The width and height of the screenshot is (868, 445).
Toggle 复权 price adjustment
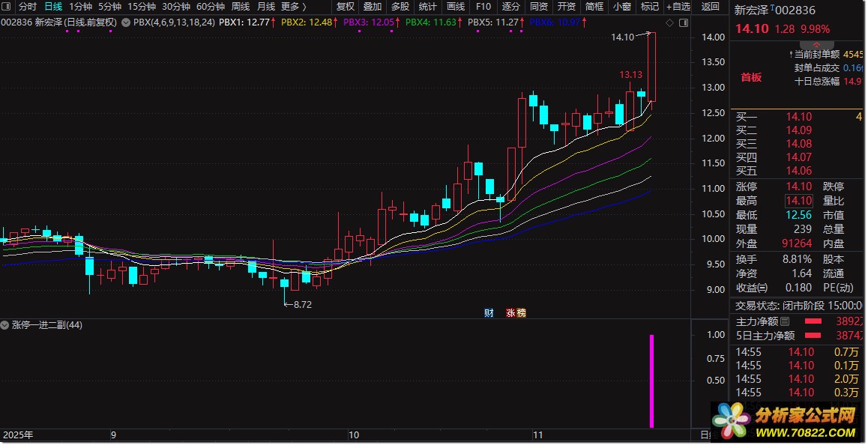[346, 7]
